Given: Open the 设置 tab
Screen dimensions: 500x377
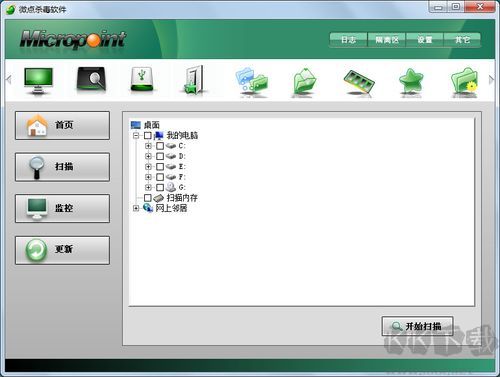Looking at the screenshot, I should point(425,40).
